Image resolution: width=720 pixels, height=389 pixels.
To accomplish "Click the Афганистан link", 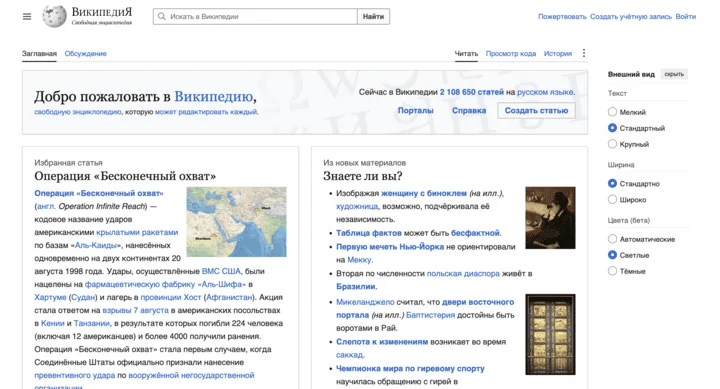I will [x=228, y=297].
